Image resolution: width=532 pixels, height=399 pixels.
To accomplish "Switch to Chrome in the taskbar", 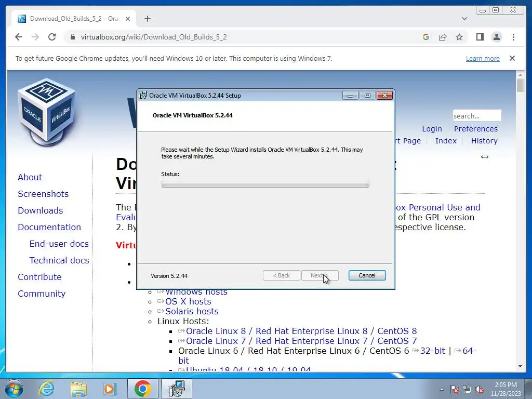I will (142, 389).
